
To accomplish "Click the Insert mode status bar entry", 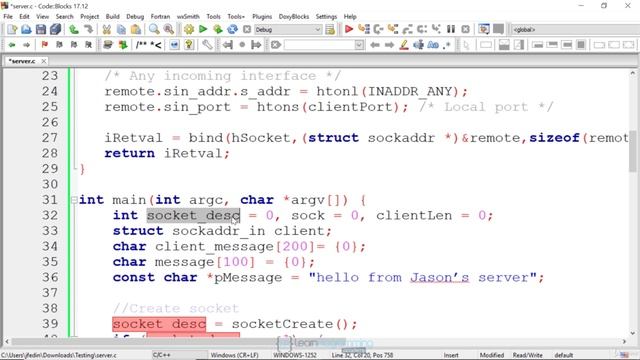I will 451,355.
